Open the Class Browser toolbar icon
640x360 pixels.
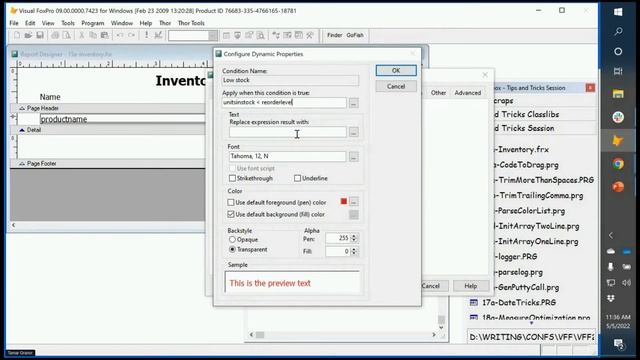(276, 36)
